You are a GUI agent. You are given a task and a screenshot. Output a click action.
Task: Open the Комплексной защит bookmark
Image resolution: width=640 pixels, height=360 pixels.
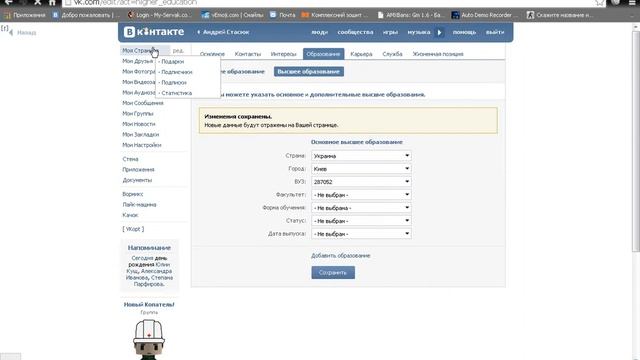335,15
